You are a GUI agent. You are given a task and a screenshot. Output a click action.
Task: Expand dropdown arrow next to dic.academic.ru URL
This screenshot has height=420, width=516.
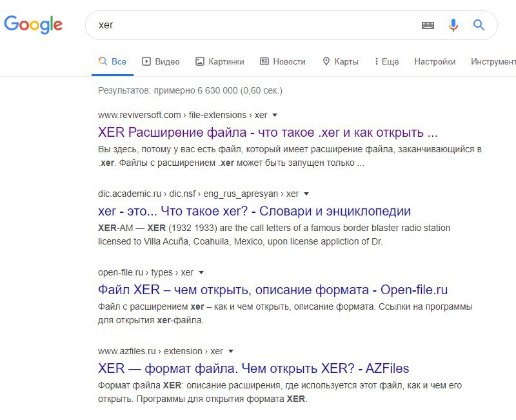click(306, 194)
